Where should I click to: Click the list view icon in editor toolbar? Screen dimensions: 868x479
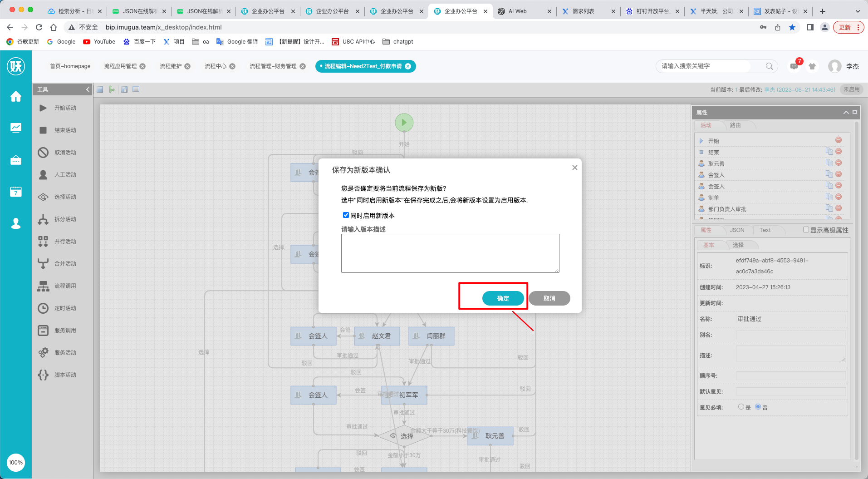tap(136, 89)
